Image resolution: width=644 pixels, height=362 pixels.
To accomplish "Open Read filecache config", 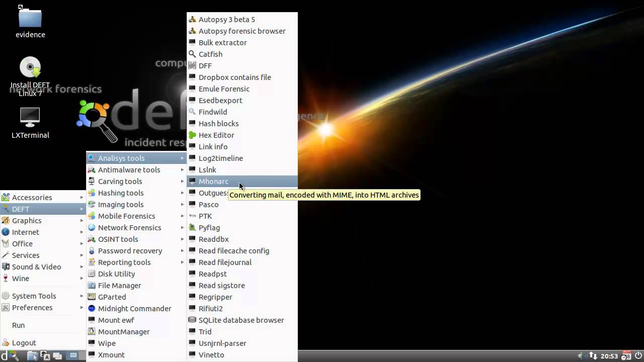I will point(242,251).
